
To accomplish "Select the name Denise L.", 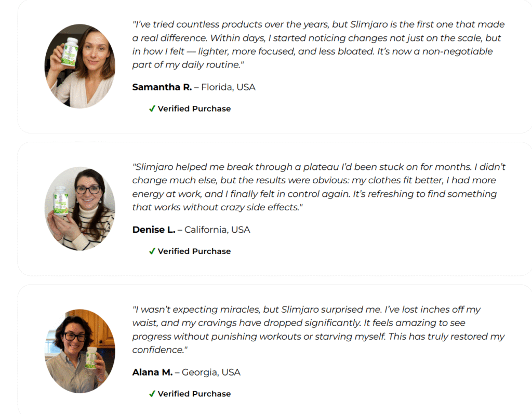I will 154,230.
